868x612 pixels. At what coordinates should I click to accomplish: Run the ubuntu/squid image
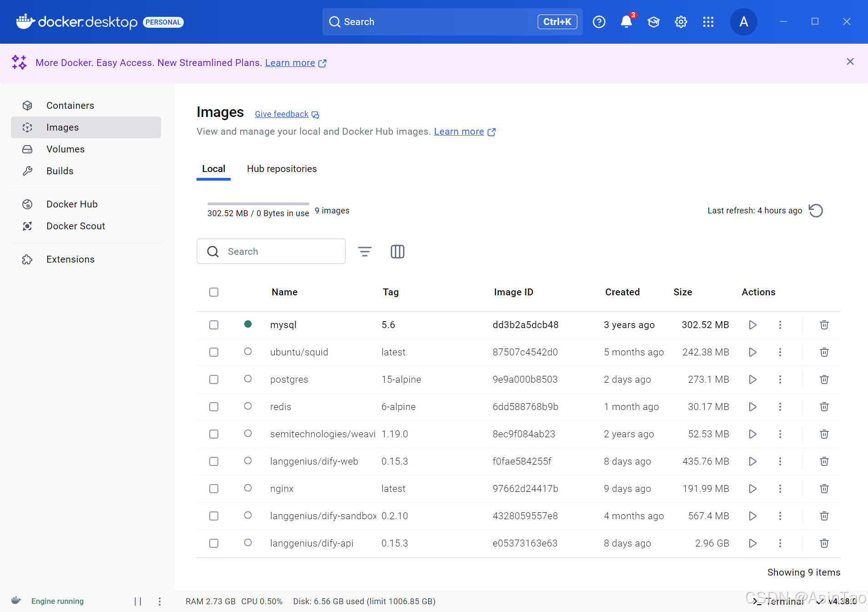[753, 352]
